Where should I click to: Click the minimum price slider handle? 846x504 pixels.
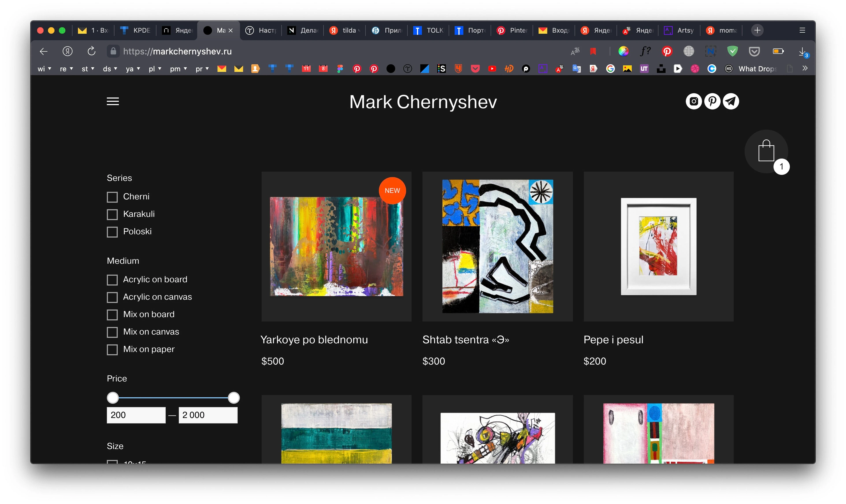click(113, 397)
